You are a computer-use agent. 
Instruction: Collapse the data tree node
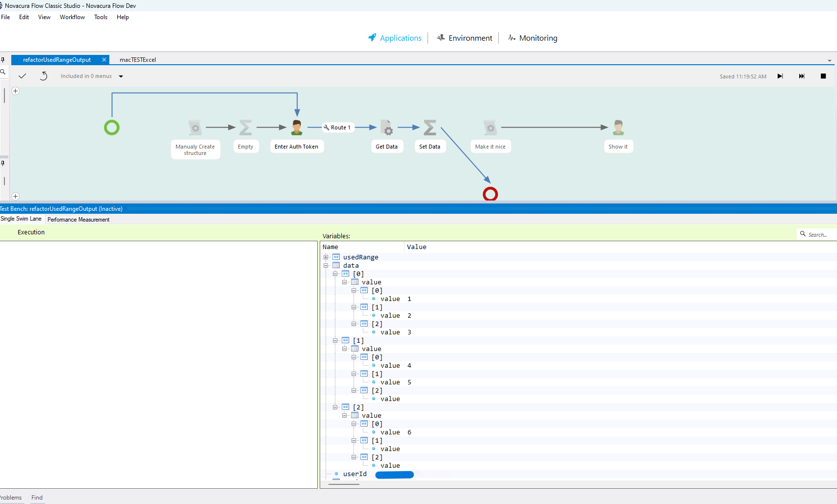pyautogui.click(x=326, y=265)
